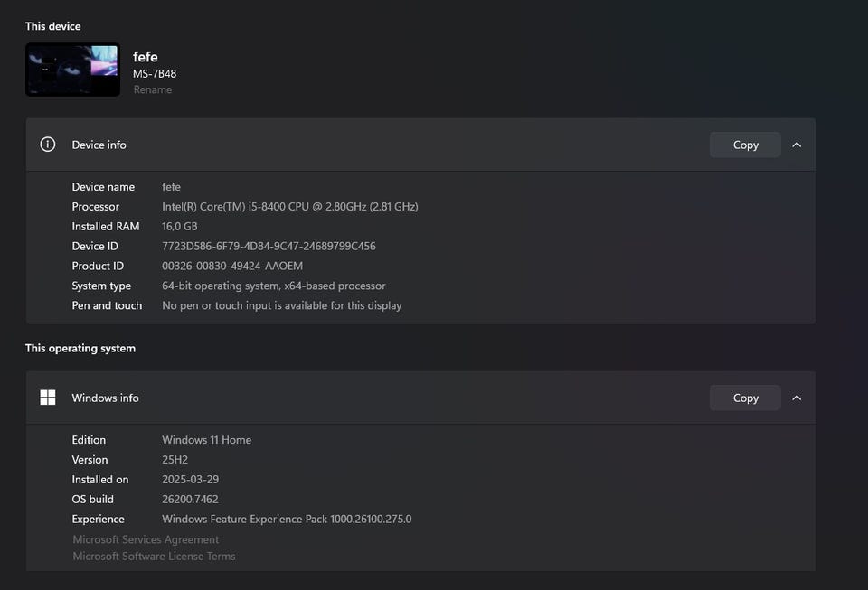Click the 16,0 GB installed RAM value
The image size is (868, 590).
(179, 227)
